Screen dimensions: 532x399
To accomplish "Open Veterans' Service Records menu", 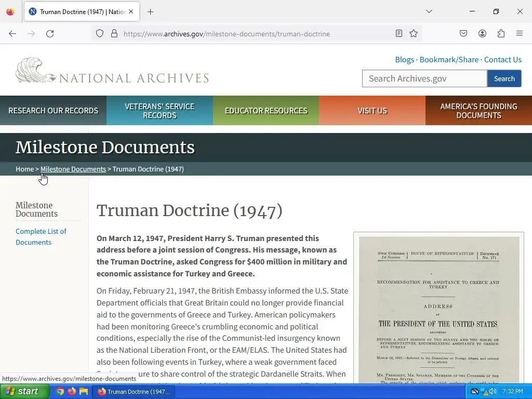I will [159, 111].
